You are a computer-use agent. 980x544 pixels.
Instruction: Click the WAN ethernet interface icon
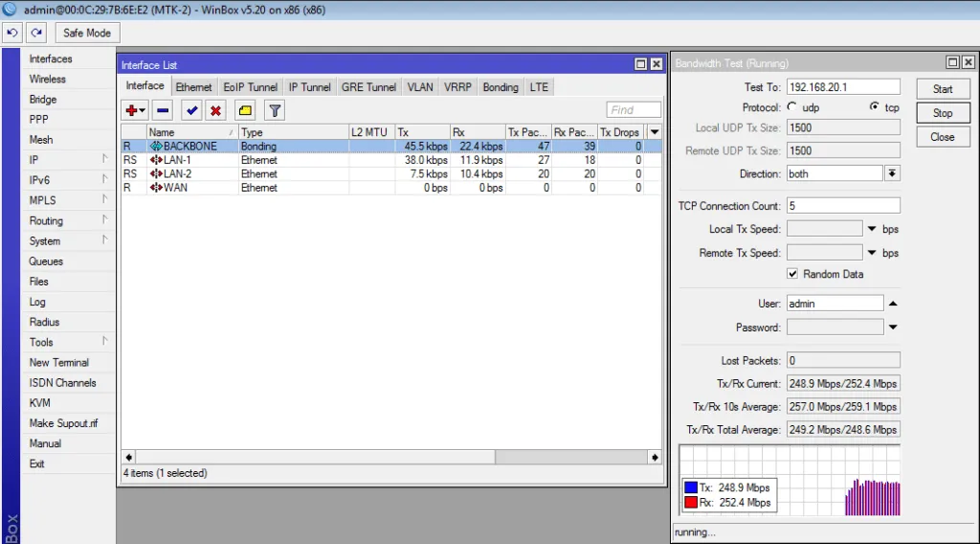(x=156, y=188)
